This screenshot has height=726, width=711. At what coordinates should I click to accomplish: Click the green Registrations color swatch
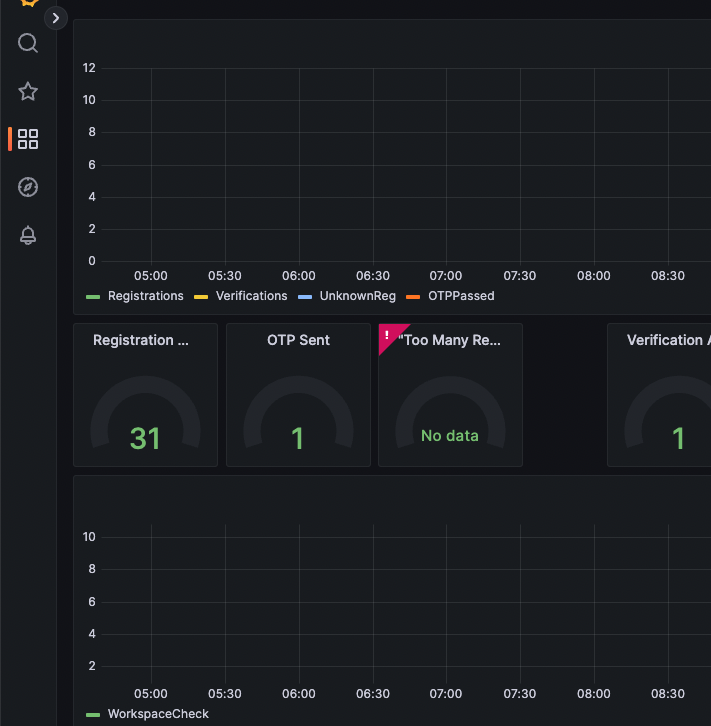click(93, 297)
